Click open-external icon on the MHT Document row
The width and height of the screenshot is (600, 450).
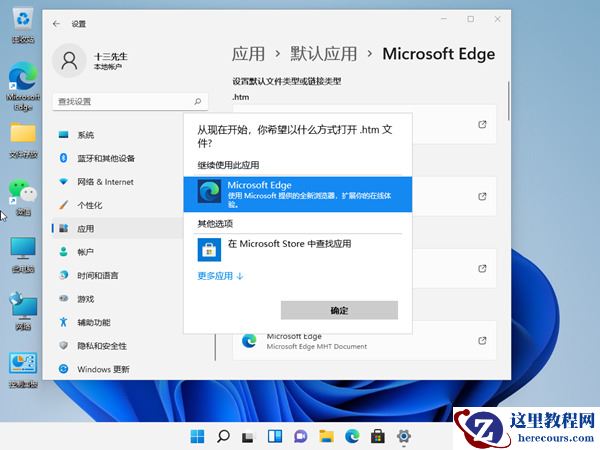[482, 340]
